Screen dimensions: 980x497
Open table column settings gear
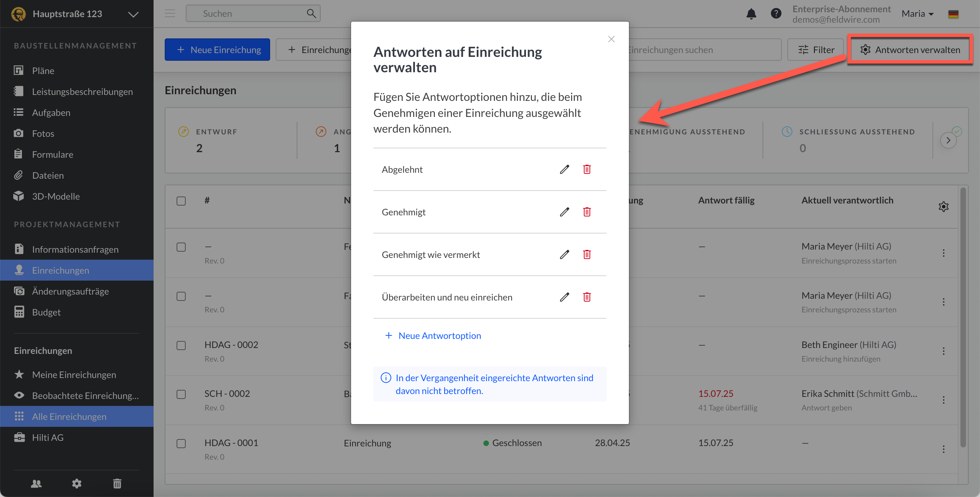click(x=943, y=207)
